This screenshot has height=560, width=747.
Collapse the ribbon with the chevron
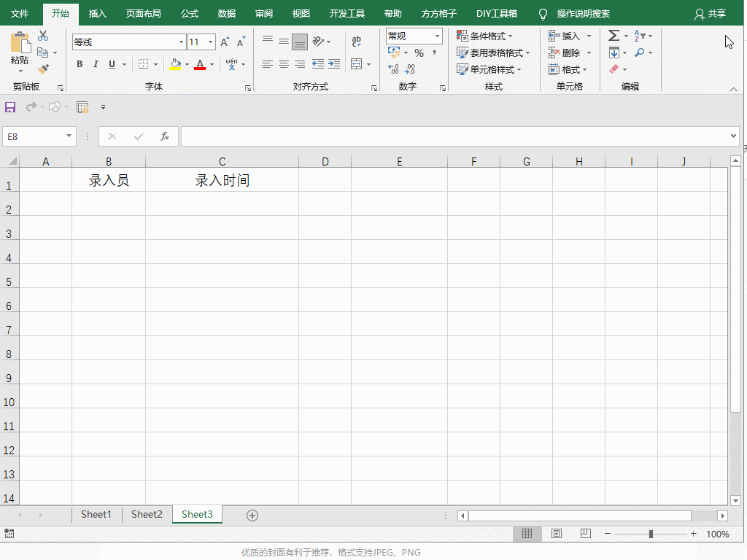pyautogui.click(x=733, y=89)
